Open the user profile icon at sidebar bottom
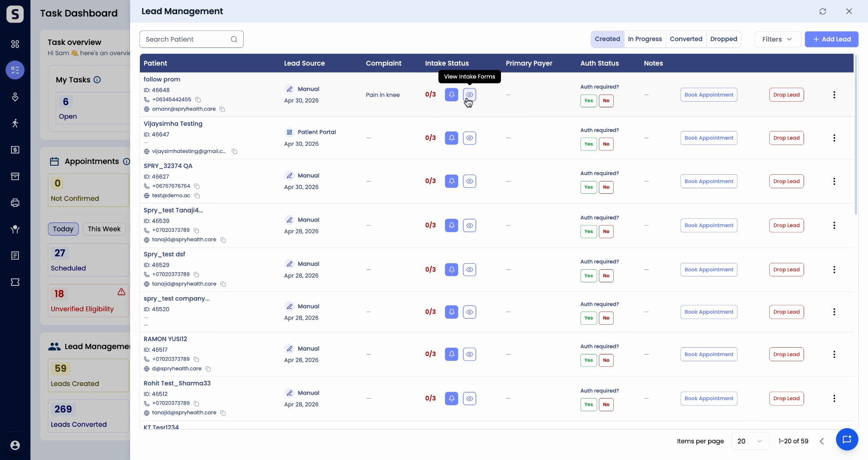The height and width of the screenshot is (460, 868). pyautogui.click(x=15, y=445)
